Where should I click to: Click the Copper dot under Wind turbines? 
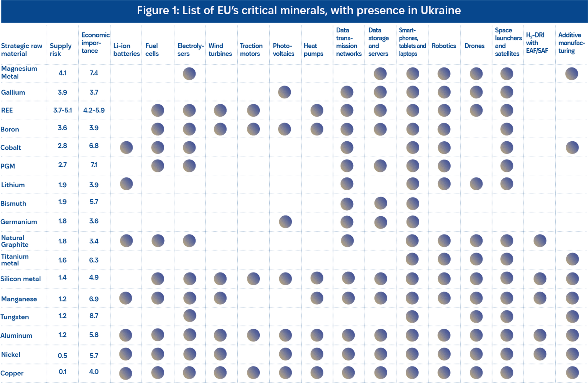[220, 373]
